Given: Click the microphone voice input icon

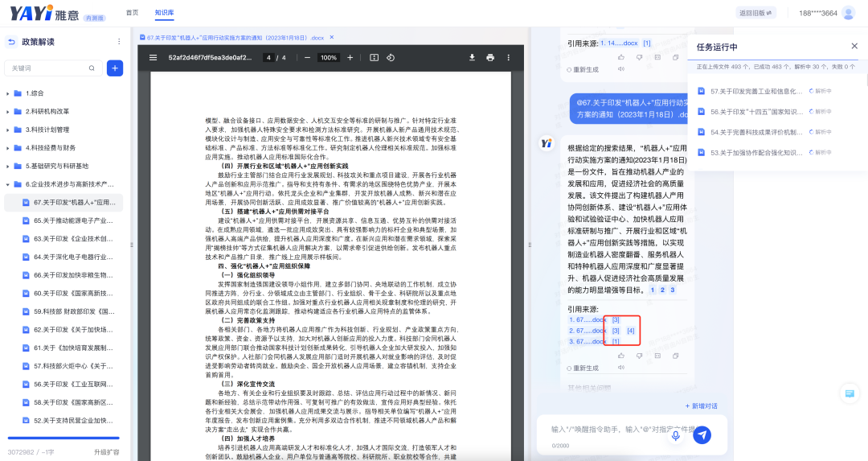Looking at the screenshot, I should [675, 435].
